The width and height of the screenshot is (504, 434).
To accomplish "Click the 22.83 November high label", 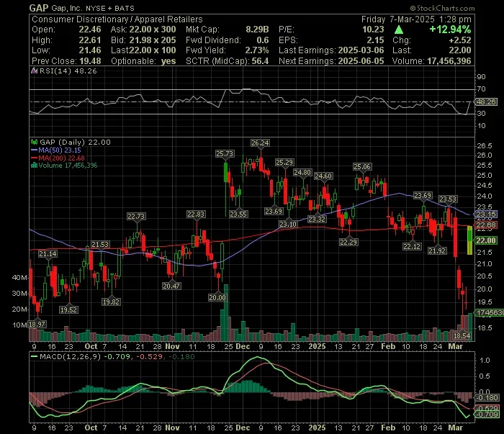I will pyautogui.click(x=196, y=214).
